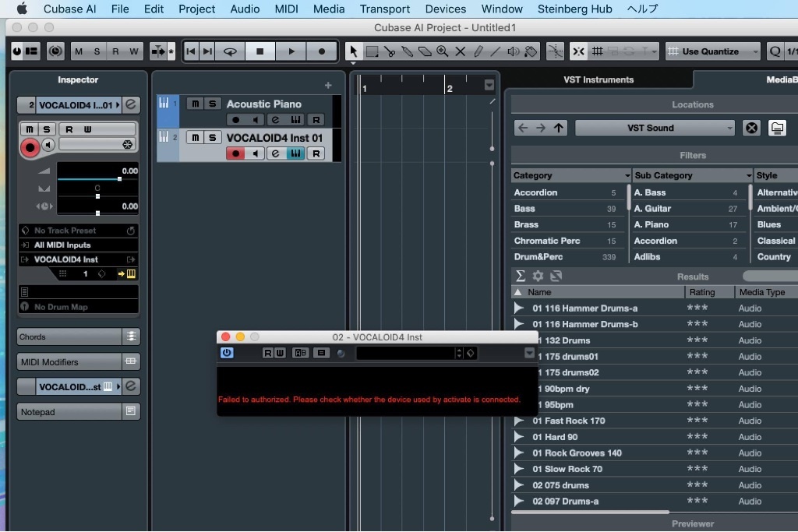This screenshot has width=798, height=532.
Task: Select the Glue tool
Action: 407,51
